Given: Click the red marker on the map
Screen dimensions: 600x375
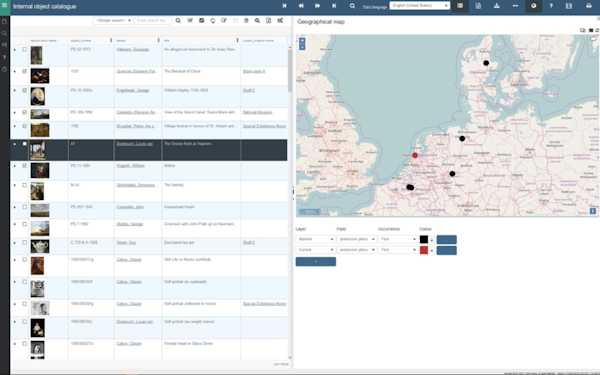Looking at the screenshot, I should click(415, 155).
